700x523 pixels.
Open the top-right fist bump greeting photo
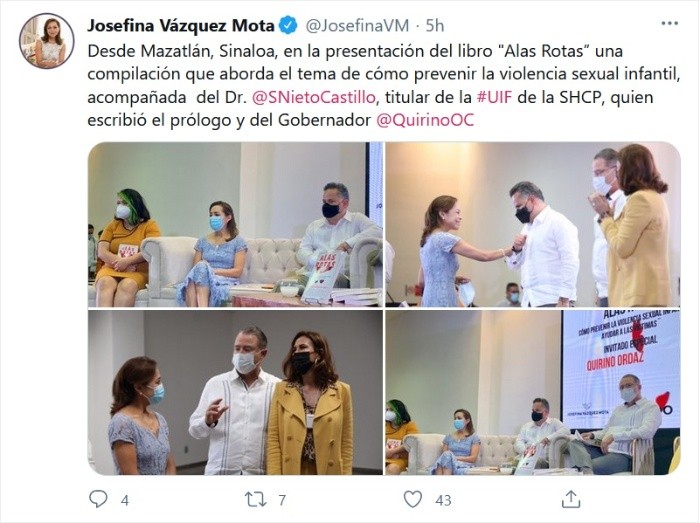click(533, 224)
